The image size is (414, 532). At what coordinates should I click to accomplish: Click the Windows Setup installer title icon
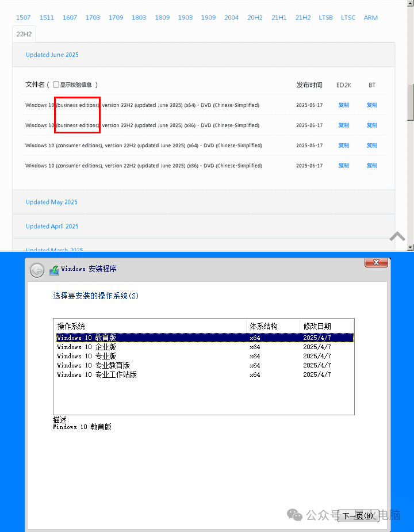[54, 270]
